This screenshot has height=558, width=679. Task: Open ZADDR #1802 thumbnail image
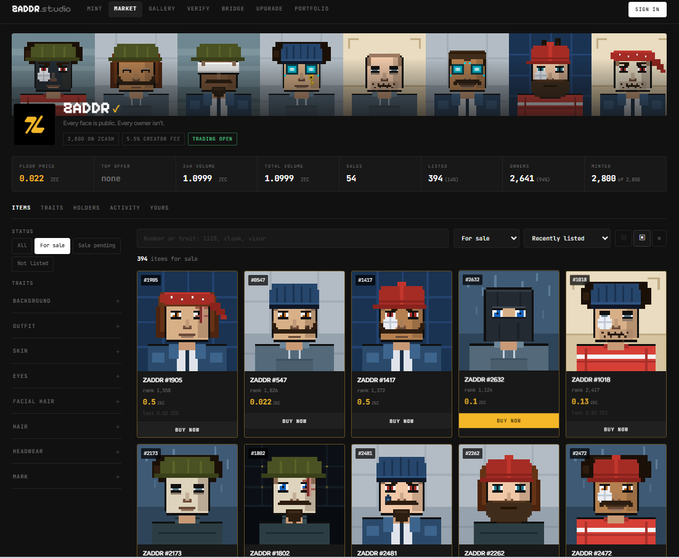click(x=294, y=494)
